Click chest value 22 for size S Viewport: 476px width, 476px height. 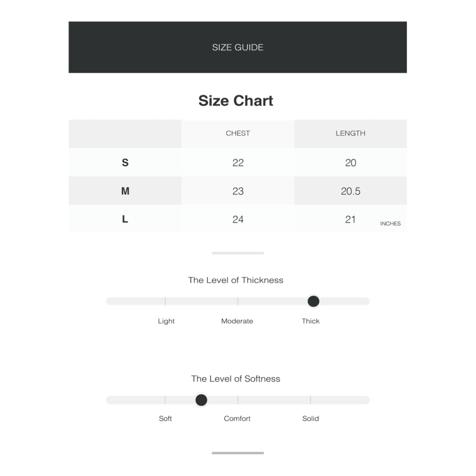click(238, 163)
